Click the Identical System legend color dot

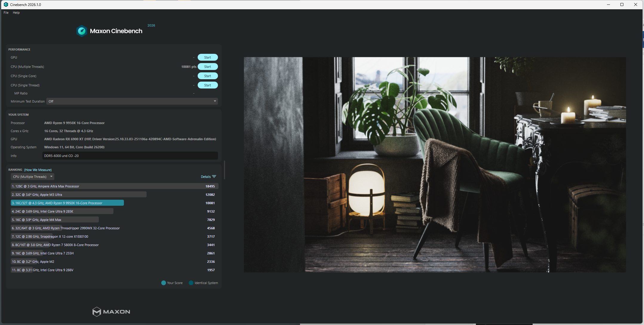coord(191,283)
